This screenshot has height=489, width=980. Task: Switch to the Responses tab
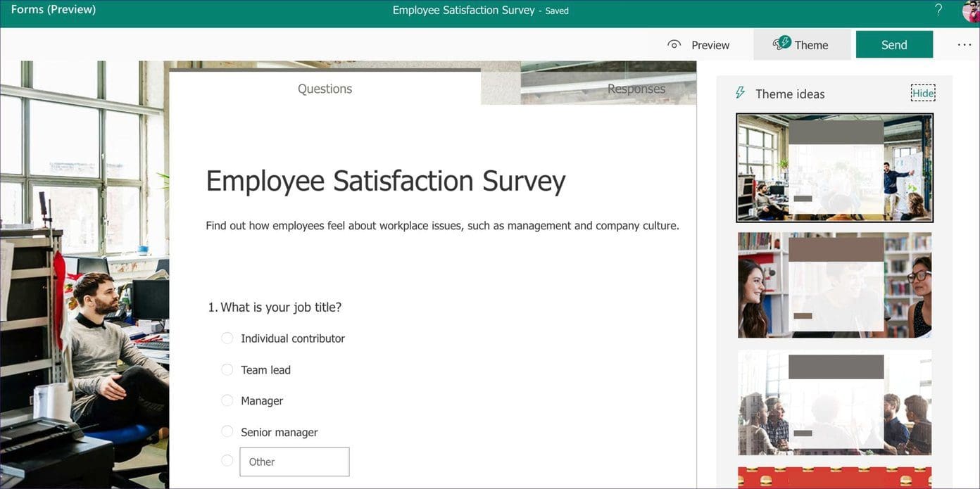(636, 89)
